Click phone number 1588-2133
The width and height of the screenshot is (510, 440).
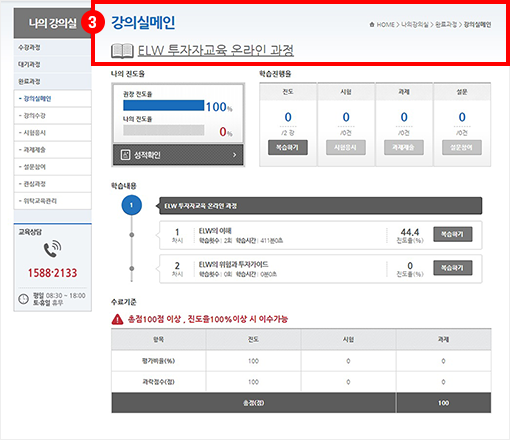click(x=53, y=273)
